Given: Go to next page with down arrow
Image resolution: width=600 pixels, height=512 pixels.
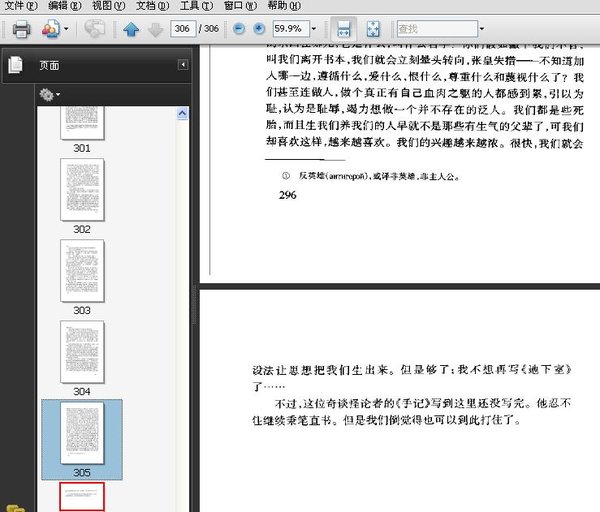Looking at the screenshot, I should click(155, 29).
